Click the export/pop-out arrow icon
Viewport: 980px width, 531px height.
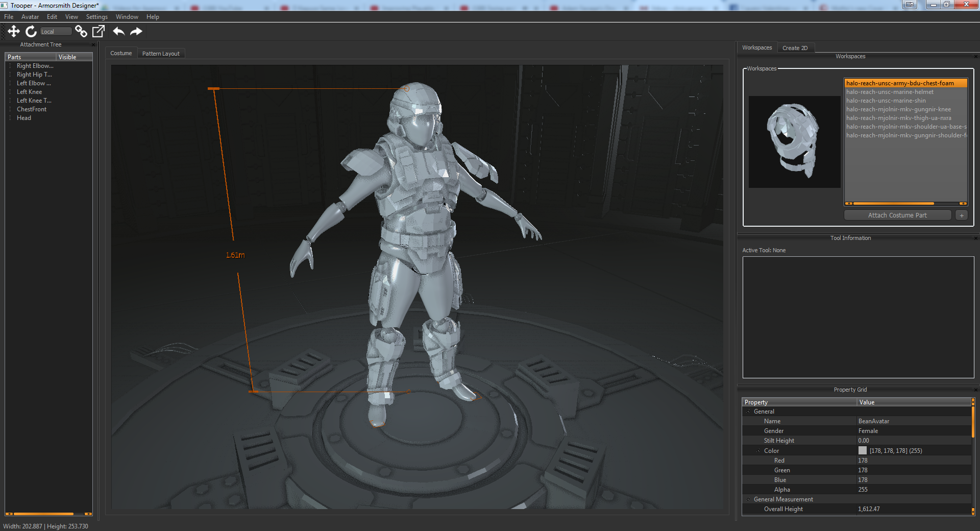(98, 32)
